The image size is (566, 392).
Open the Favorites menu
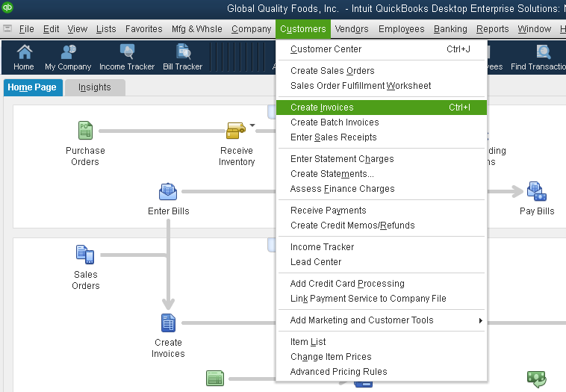(x=143, y=29)
